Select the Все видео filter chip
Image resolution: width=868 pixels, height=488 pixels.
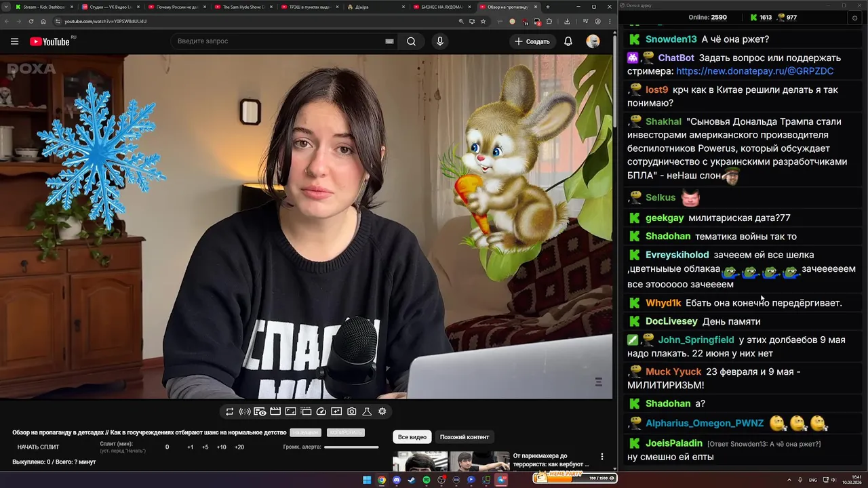[412, 437]
